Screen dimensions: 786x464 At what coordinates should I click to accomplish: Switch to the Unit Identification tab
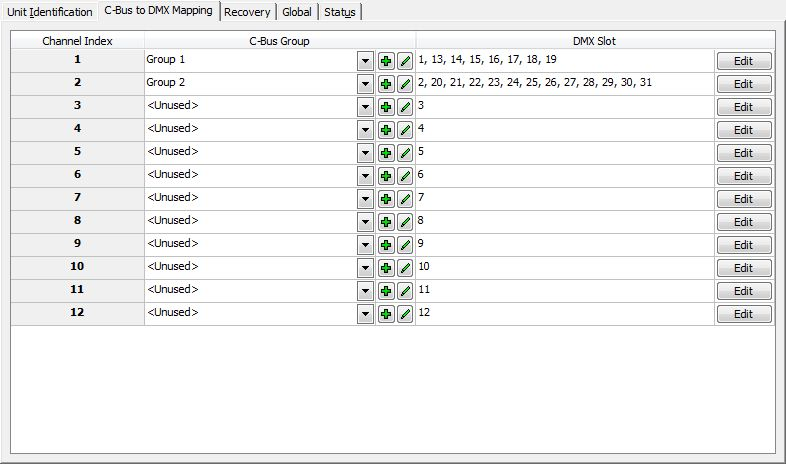(50, 12)
